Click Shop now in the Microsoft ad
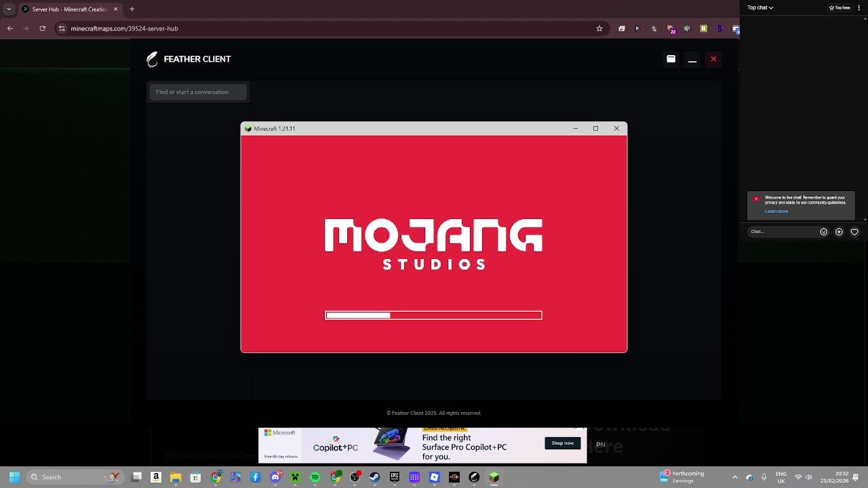The width and height of the screenshot is (868, 488). pyautogui.click(x=563, y=443)
